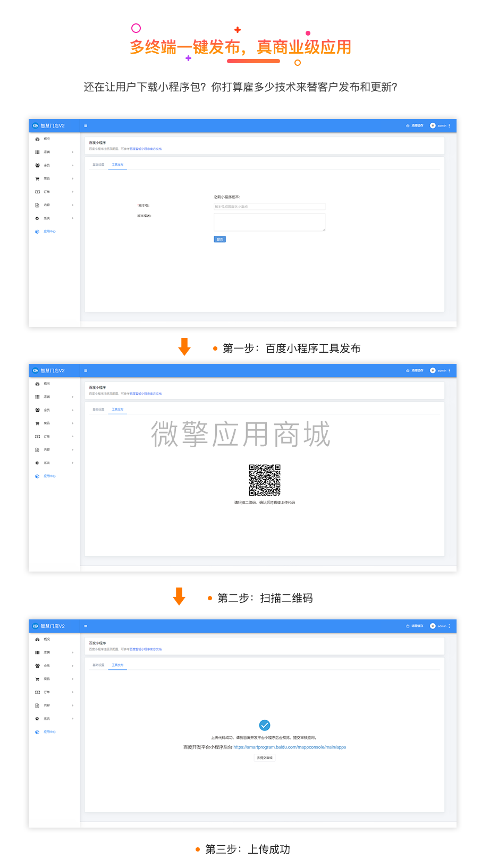Viewport: 481px width, 868px height.
Task: Click 清理缓存 in the version form screen header
Action: pos(415,126)
